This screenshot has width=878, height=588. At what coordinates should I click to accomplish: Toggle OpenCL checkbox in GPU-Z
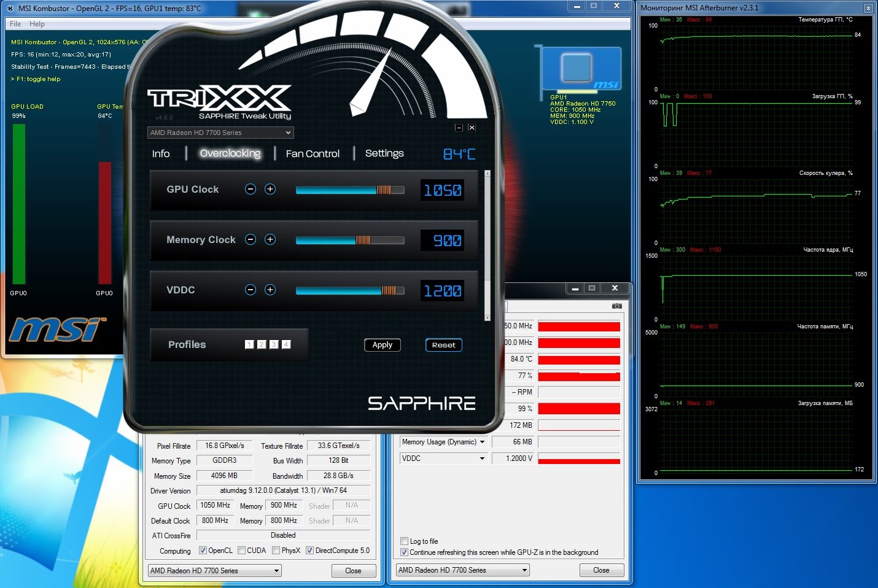point(203,551)
